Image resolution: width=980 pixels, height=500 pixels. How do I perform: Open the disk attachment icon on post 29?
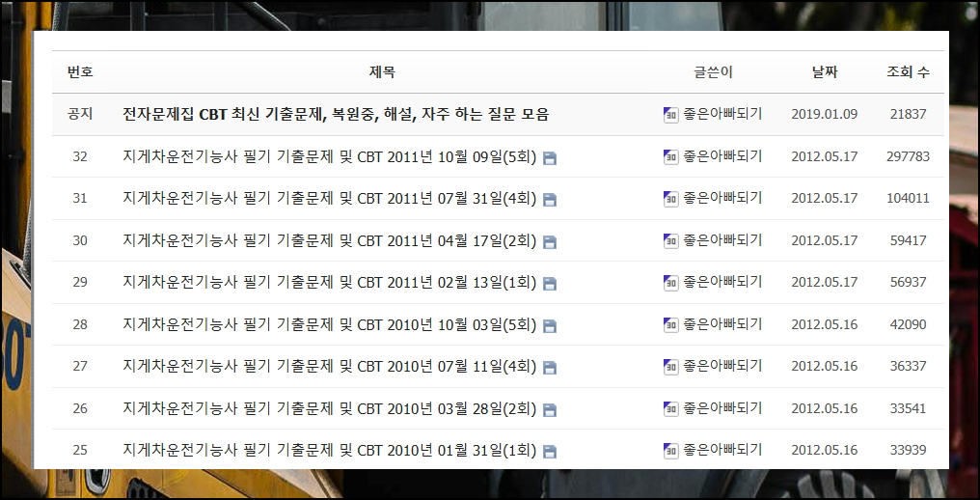(x=550, y=284)
